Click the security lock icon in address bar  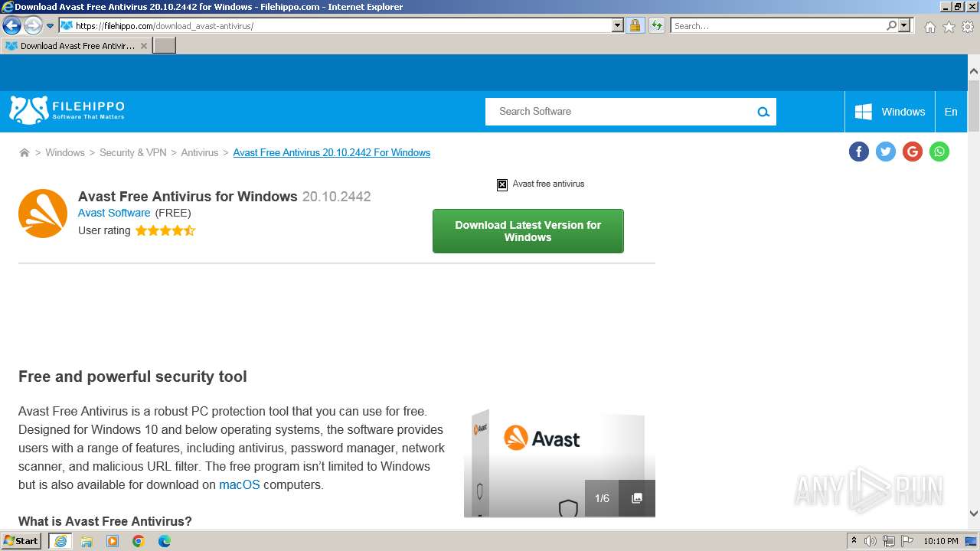[x=635, y=25]
